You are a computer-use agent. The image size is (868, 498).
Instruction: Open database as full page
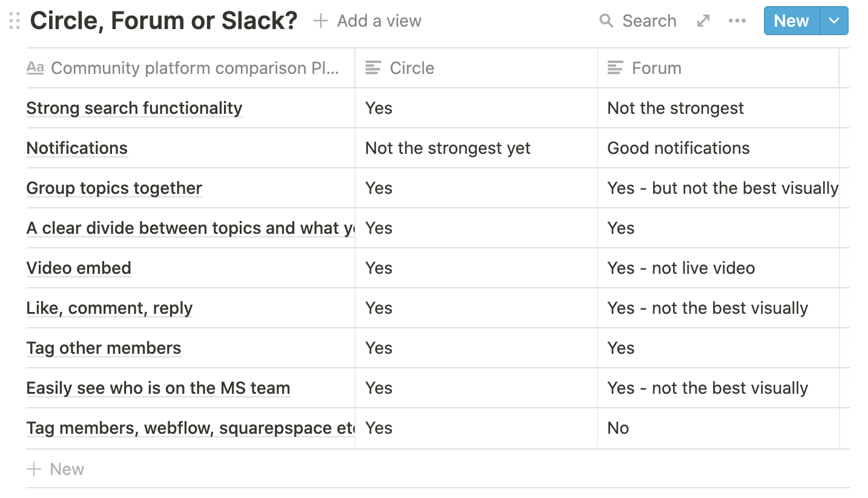pyautogui.click(x=703, y=21)
